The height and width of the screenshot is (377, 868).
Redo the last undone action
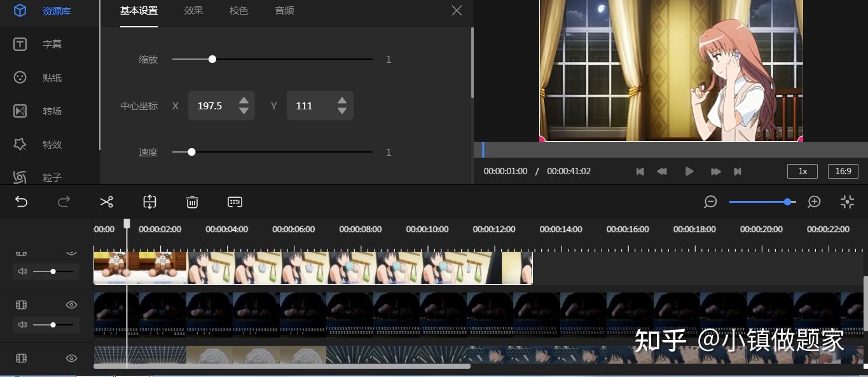point(64,202)
